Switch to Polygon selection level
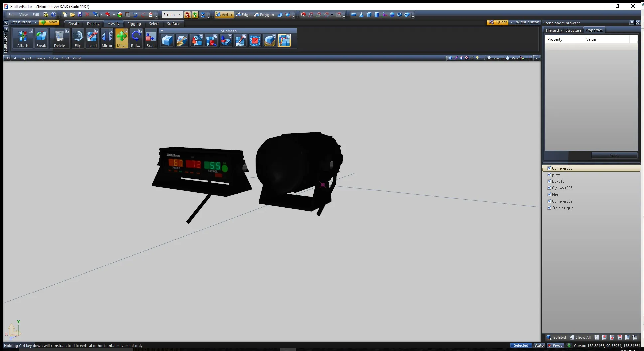Viewport: 644px width, 351px height. tap(264, 15)
